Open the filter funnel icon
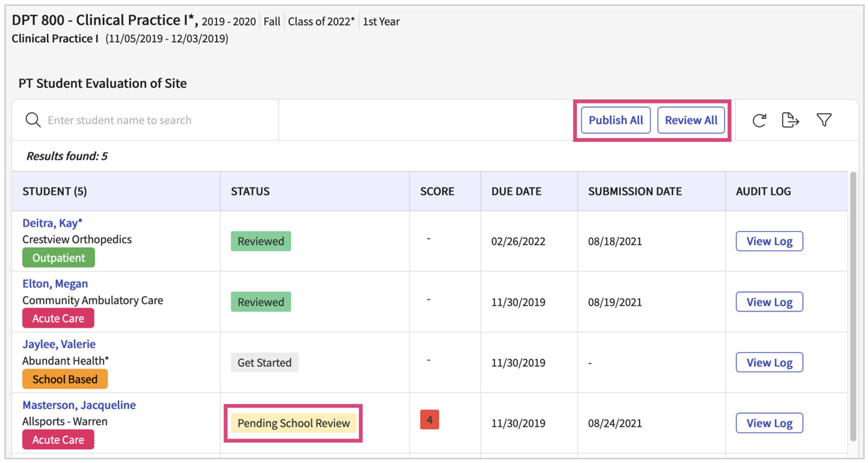 pyautogui.click(x=824, y=120)
